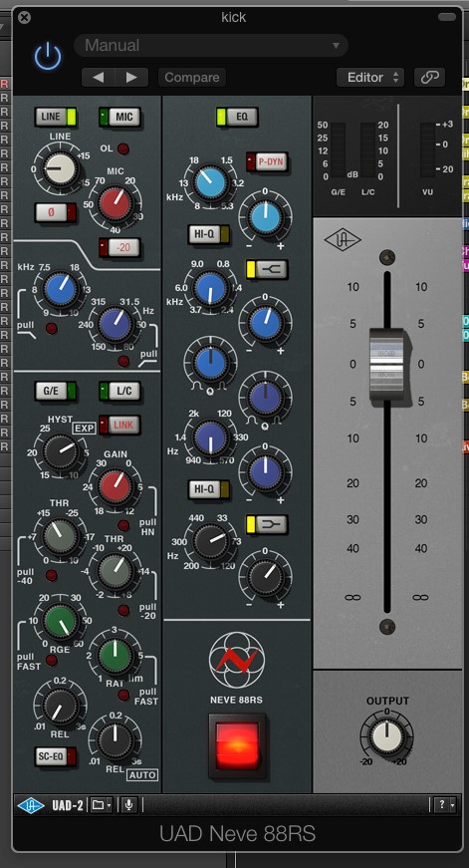
Task: Open the Editor view dropdown
Action: pos(370,78)
